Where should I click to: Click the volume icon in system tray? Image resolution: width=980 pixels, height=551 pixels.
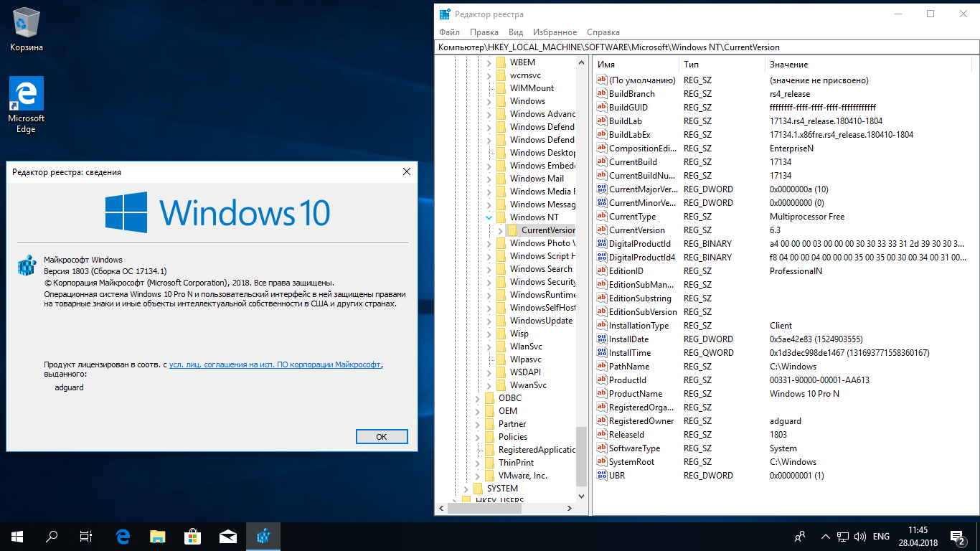click(860, 537)
